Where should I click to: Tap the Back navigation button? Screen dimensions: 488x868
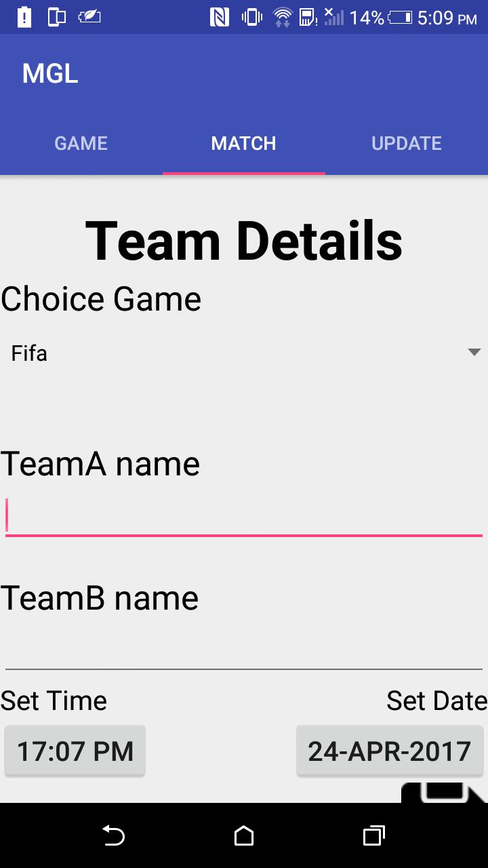[x=113, y=835]
